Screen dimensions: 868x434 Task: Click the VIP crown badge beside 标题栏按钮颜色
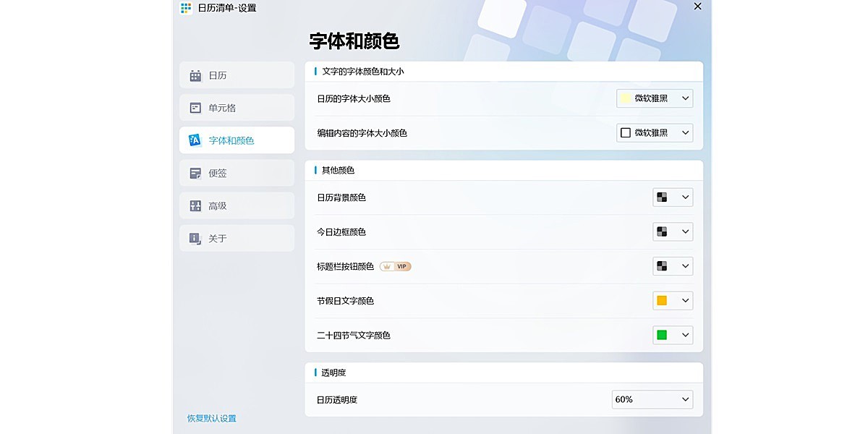[396, 266]
